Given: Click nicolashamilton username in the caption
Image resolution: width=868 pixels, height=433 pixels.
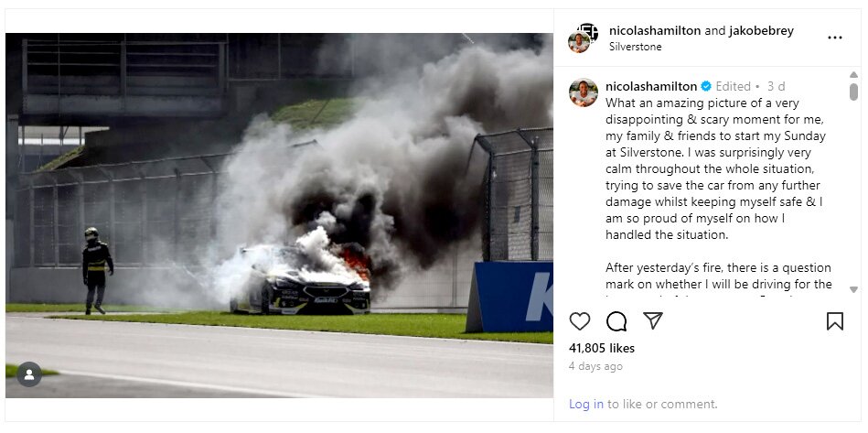Looking at the screenshot, I should click(651, 86).
